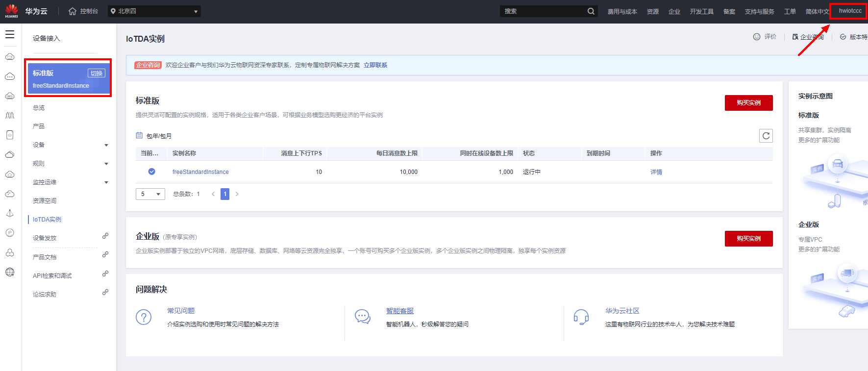Select IoTDA实例 in the sidebar
Image resolution: width=868 pixels, height=371 pixels.
click(x=47, y=220)
